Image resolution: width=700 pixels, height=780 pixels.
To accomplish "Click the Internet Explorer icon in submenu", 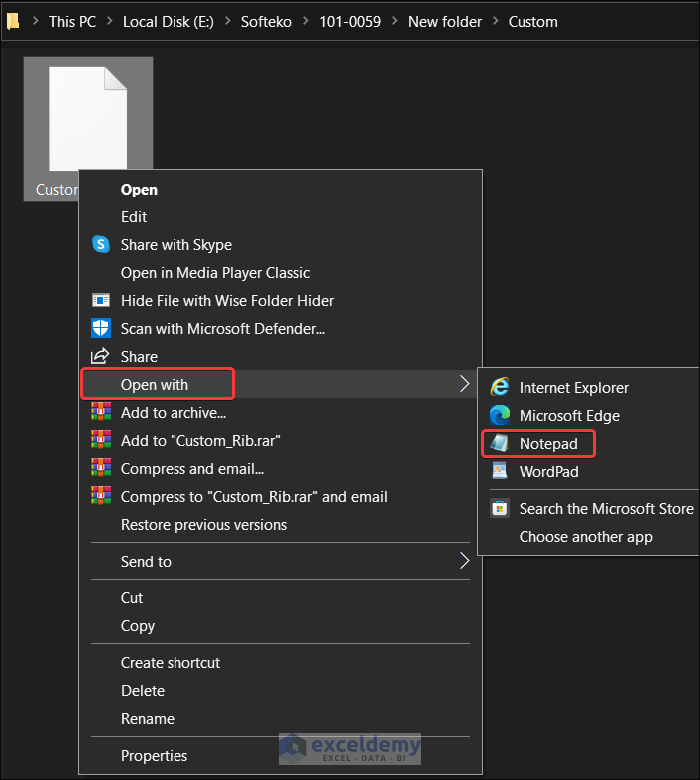I will [500, 387].
